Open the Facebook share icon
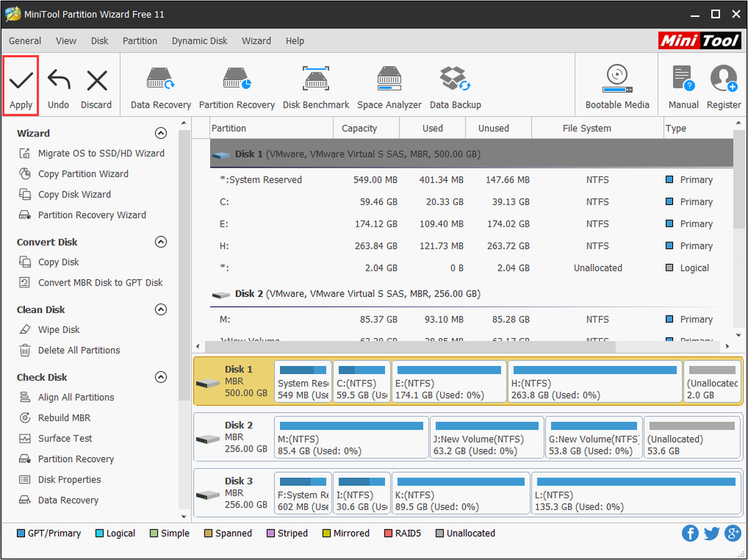Viewport: 748px width, 560px height. point(690,533)
